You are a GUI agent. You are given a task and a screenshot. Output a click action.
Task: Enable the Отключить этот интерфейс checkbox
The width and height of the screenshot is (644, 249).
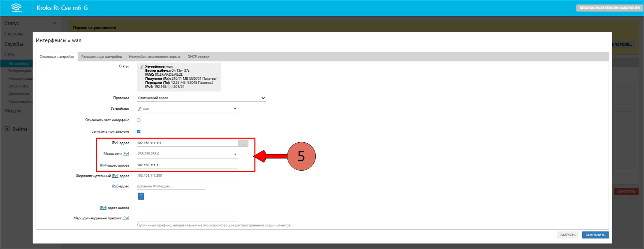[x=139, y=120]
